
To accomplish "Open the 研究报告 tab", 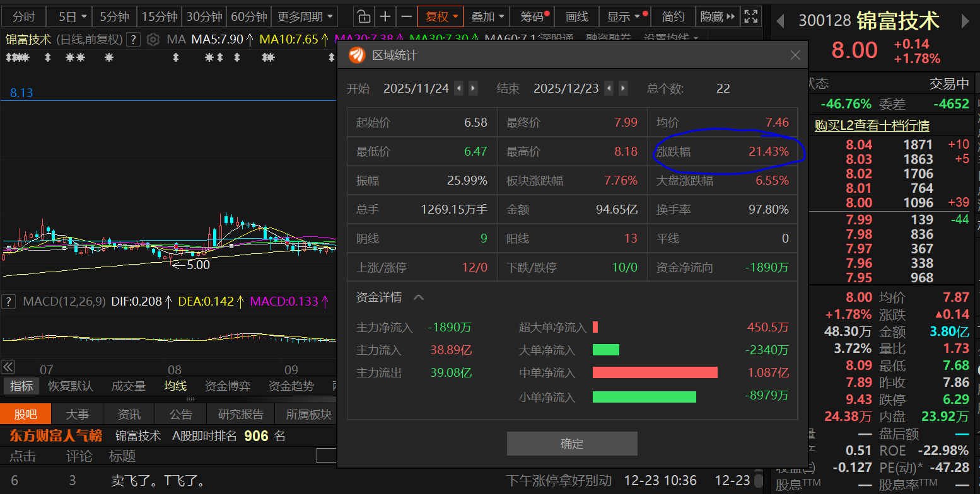I will click(240, 414).
